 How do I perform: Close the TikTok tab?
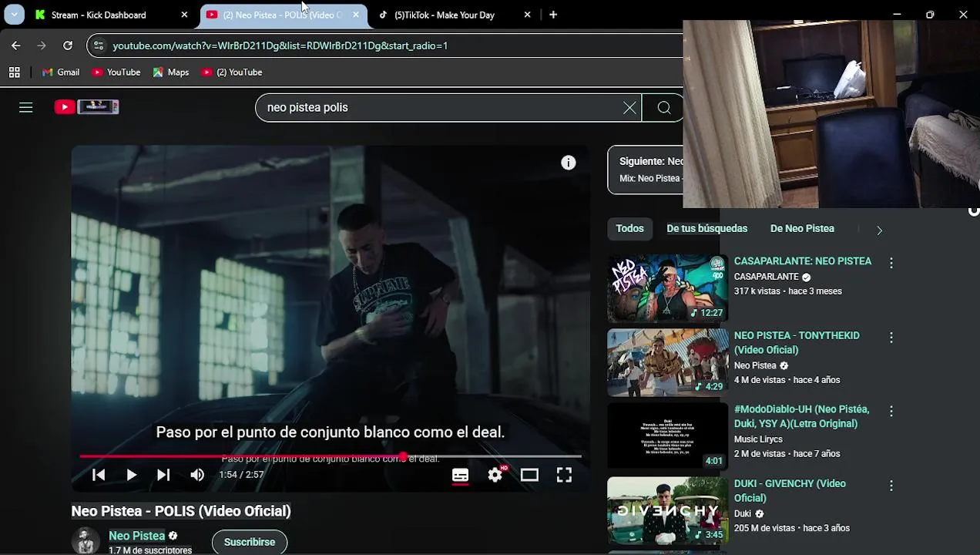pyautogui.click(x=527, y=15)
